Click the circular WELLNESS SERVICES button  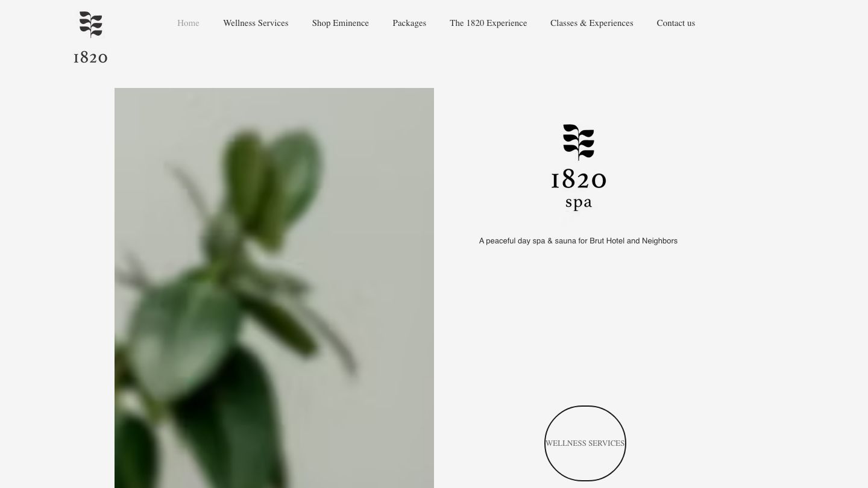tap(585, 443)
